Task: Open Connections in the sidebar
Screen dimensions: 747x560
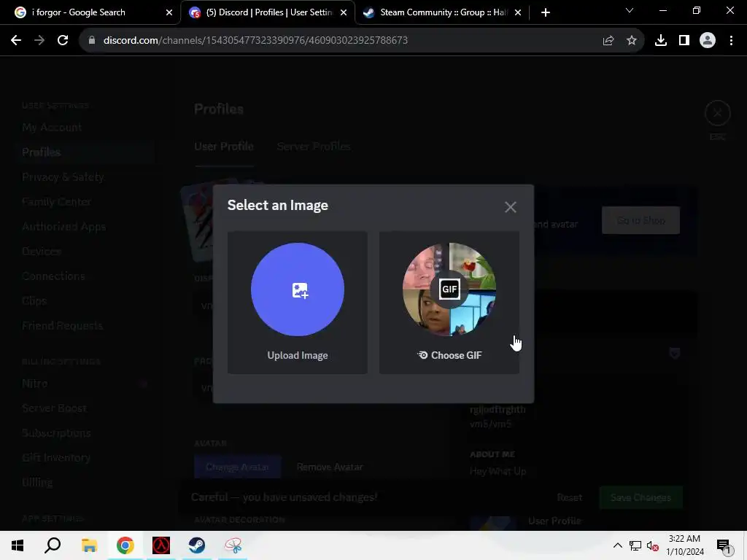Action: point(53,276)
